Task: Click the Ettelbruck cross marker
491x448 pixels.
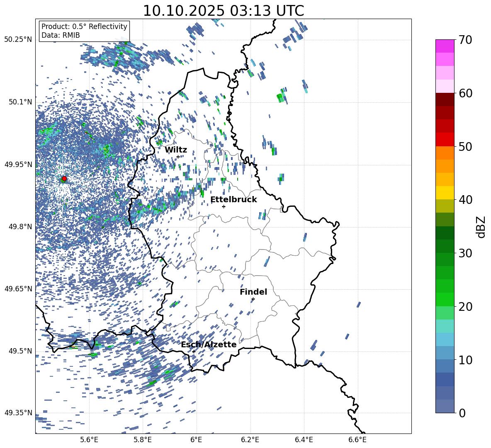Action: click(x=224, y=206)
